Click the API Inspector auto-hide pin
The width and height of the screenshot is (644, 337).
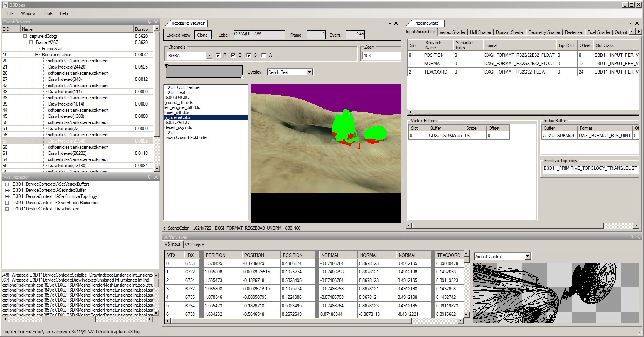[149, 177]
